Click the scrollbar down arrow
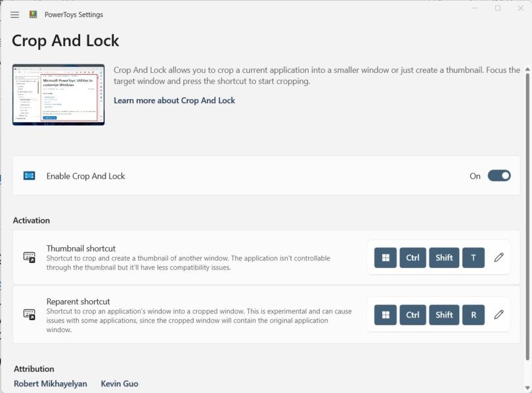This screenshot has height=393, width=532. click(527, 387)
